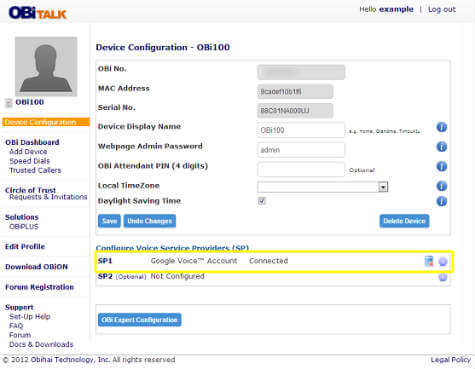Open info icon for Device Display Name
Viewport: 475px width, 369px height.
tap(442, 127)
